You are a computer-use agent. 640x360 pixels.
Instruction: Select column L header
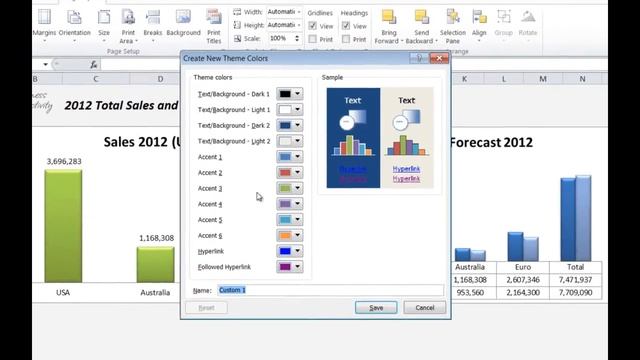click(504, 79)
